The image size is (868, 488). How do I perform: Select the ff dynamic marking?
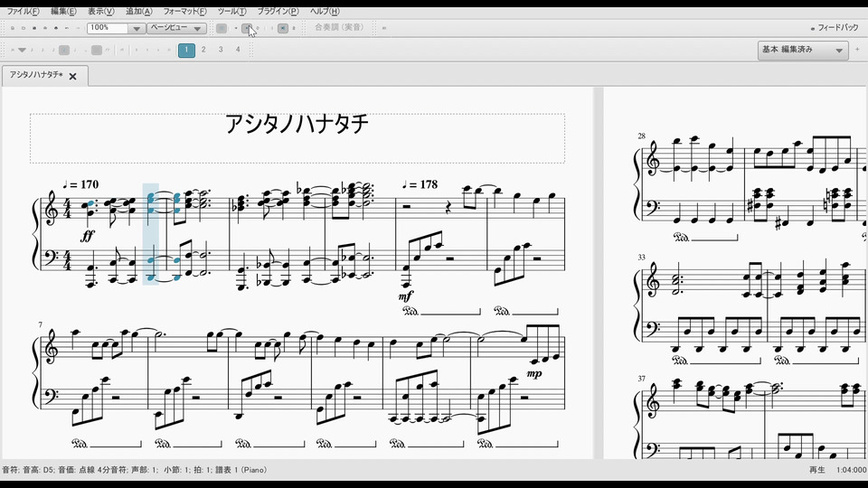pos(88,236)
